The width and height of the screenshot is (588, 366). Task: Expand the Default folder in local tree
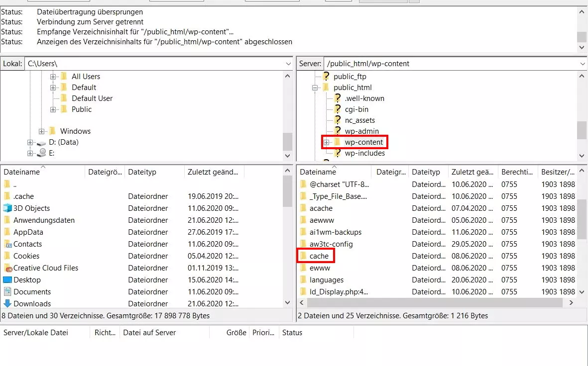(53, 88)
